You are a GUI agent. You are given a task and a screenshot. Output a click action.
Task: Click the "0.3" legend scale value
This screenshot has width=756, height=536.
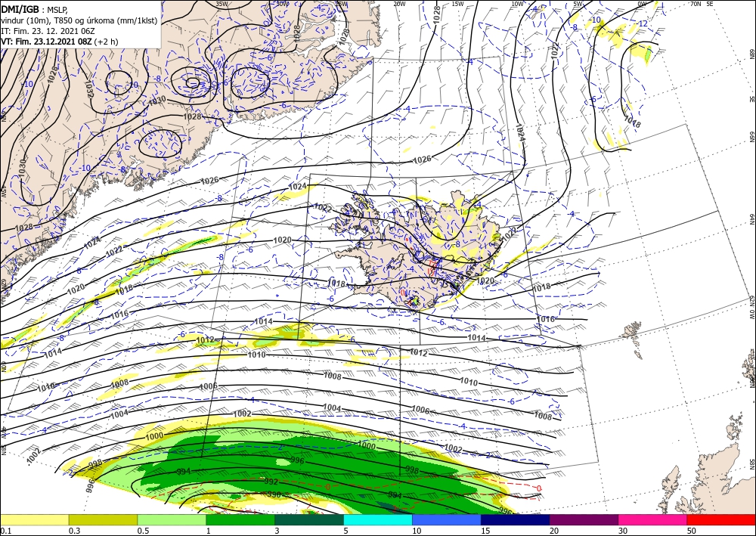tap(74, 531)
